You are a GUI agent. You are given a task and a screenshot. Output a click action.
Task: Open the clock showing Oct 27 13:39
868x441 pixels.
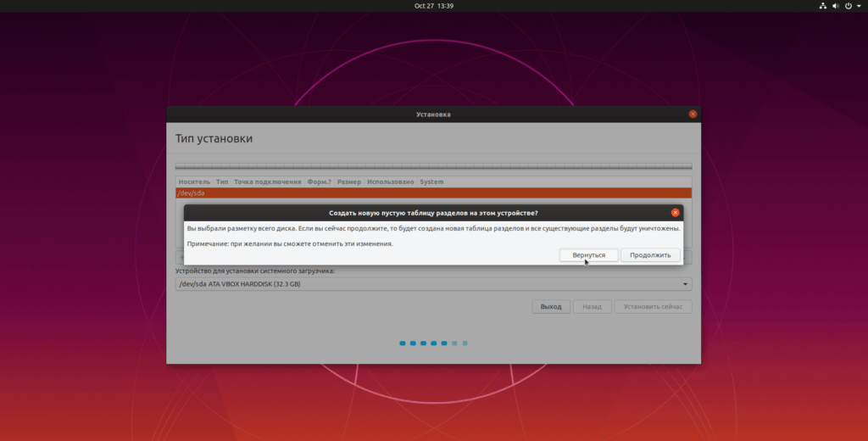pyautogui.click(x=433, y=6)
